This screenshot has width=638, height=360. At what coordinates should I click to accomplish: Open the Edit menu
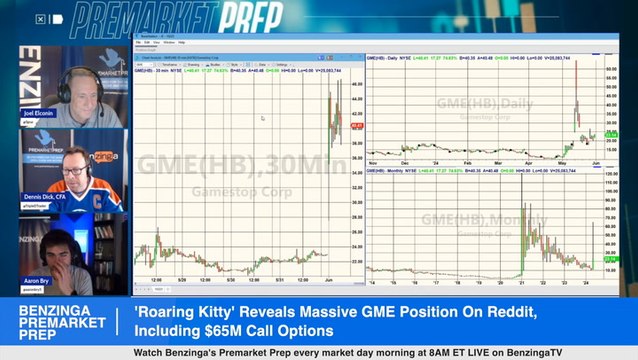tap(147, 42)
